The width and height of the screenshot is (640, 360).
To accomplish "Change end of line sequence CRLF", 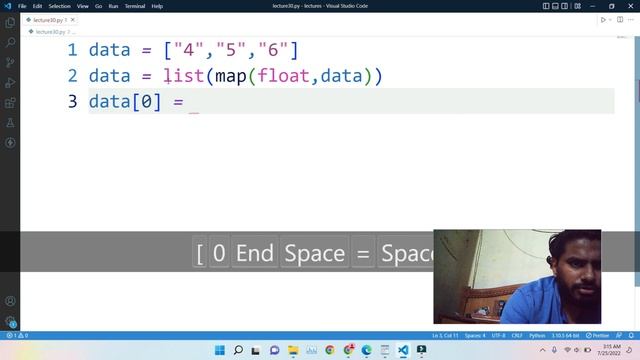I will tap(517, 336).
